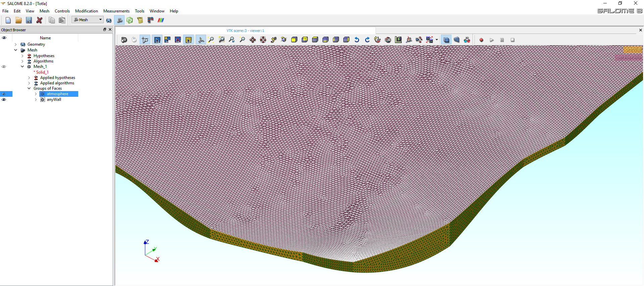Open a study with the folder icon
644x286 pixels.
click(18, 20)
